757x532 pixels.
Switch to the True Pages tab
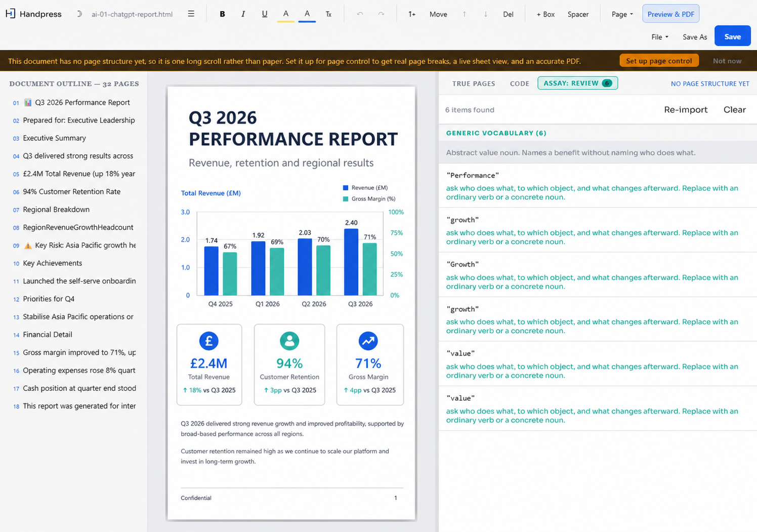(x=474, y=84)
